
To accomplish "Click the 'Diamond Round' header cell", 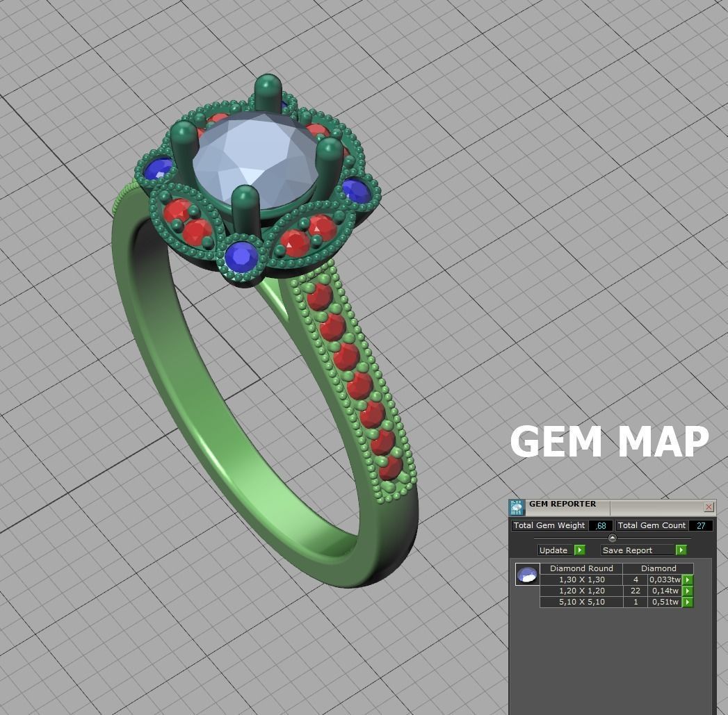I will [x=581, y=568].
